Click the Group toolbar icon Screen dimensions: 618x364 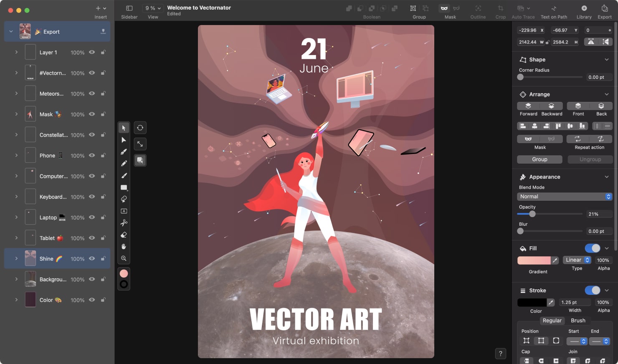point(413,8)
